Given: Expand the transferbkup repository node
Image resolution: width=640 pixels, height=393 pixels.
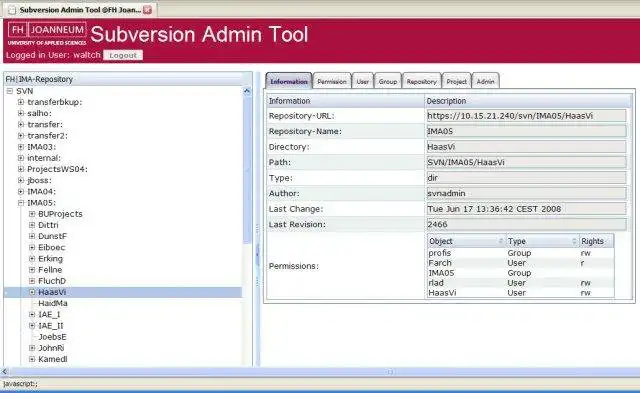Looking at the screenshot, I should tap(21, 102).
